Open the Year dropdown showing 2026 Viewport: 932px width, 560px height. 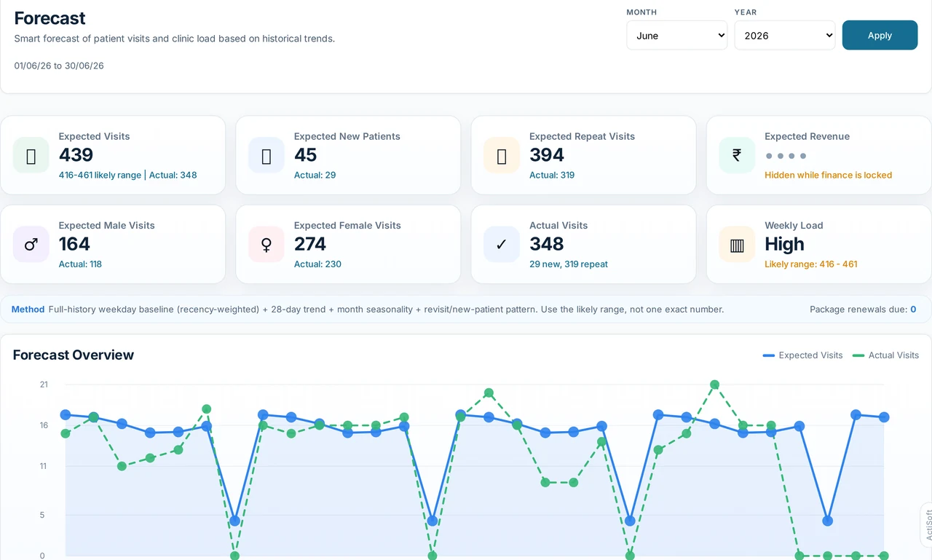785,35
